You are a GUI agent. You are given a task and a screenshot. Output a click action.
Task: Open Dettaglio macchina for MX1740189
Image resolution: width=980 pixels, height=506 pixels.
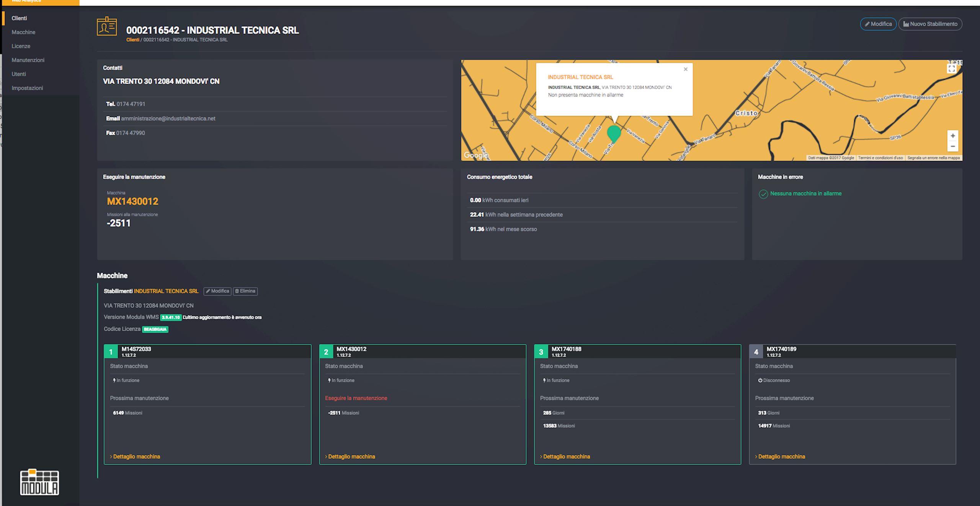[x=781, y=457]
